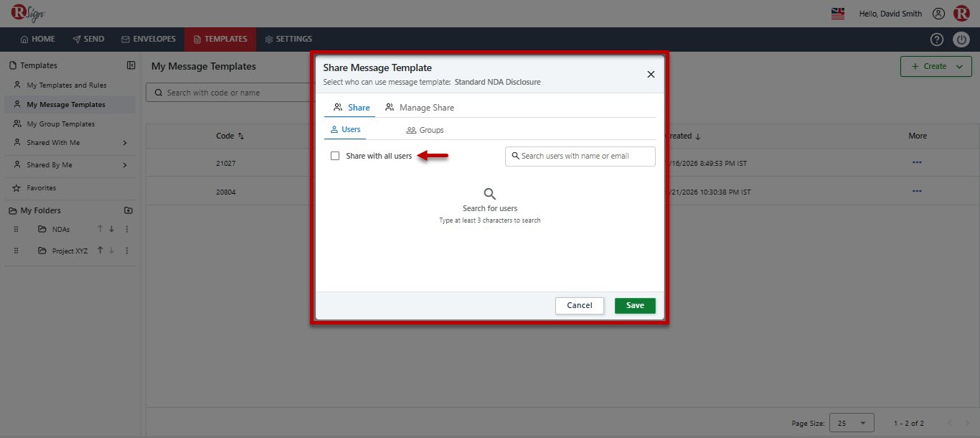
Task: Open the TEMPLATES menu item
Action: tap(220, 39)
